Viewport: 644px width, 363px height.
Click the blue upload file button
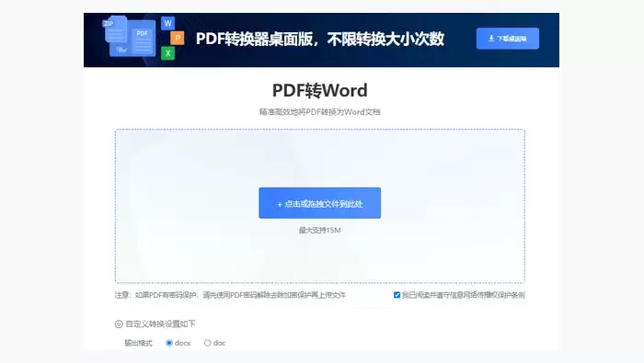pos(319,203)
